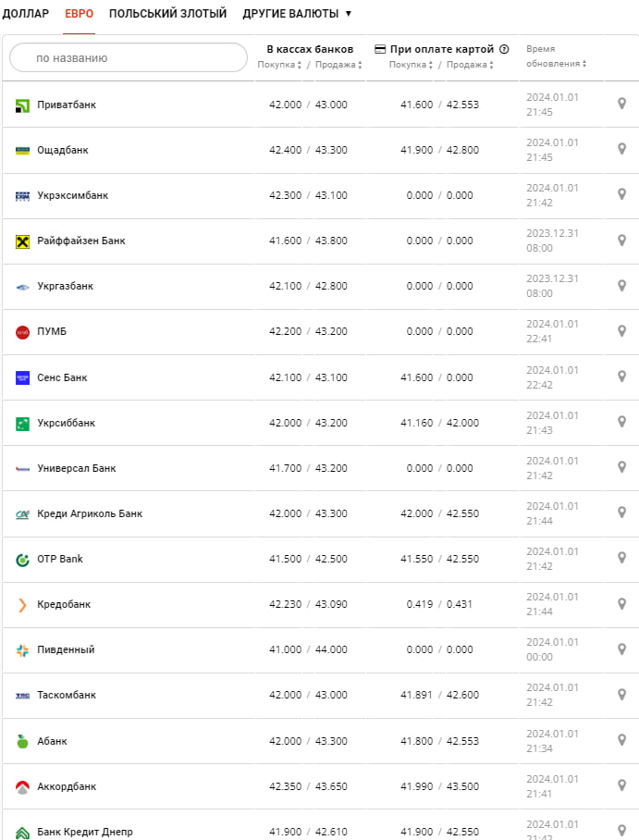Open the Укргазбанк bank link
This screenshot has height=840, width=639.
coord(65,287)
